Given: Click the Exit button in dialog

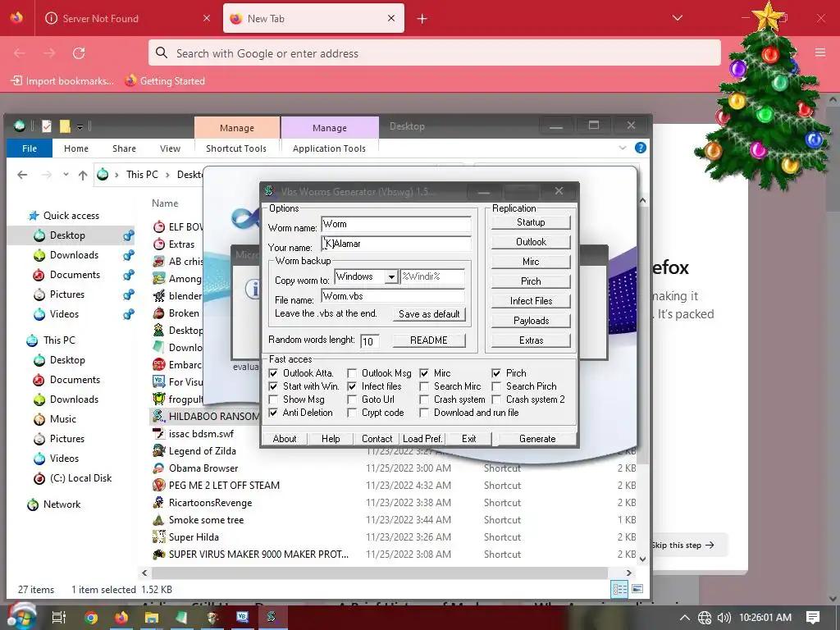Looking at the screenshot, I should coord(468,439).
